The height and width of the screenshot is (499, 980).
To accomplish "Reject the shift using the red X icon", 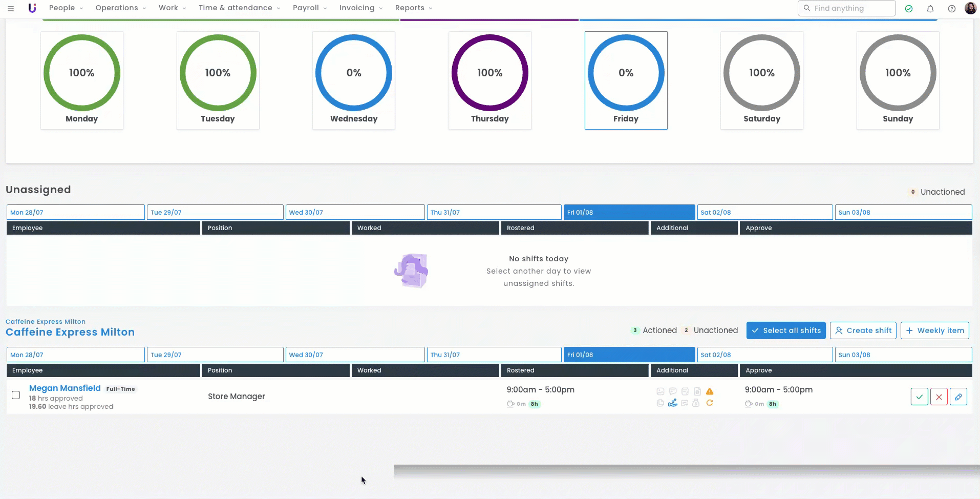I will click(939, 397).
